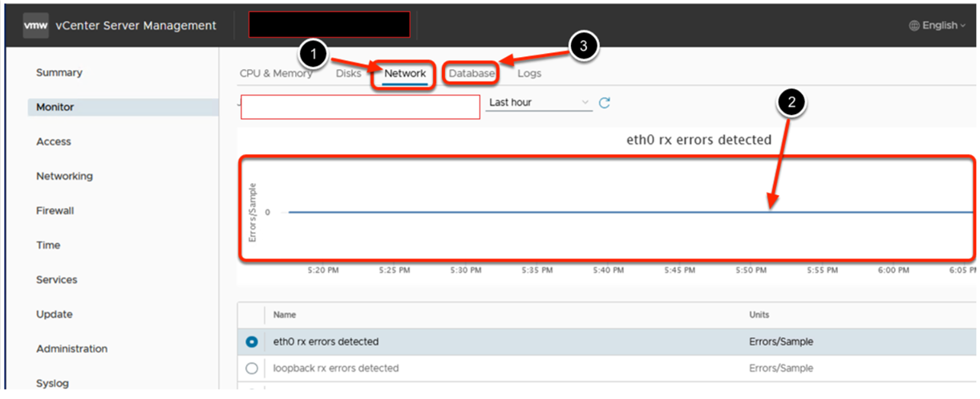Open the Access page
Viewport: 980px width, 399px height.
pyautogui.click(x=54, y=142)
